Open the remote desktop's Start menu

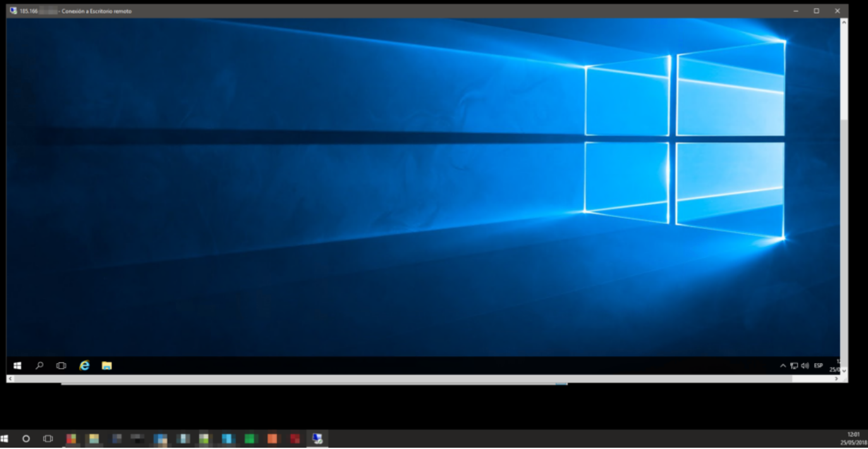pyautogui.click(x=18, y=366)
